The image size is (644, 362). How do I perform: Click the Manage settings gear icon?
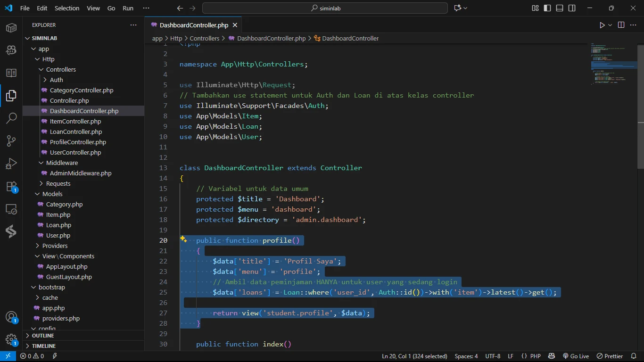tap(11, 339)
